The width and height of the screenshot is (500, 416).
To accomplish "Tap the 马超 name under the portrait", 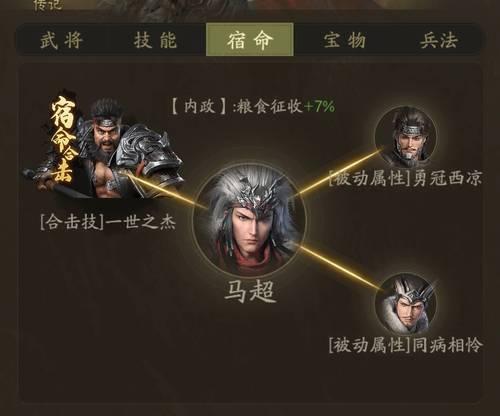I will 250,292.
